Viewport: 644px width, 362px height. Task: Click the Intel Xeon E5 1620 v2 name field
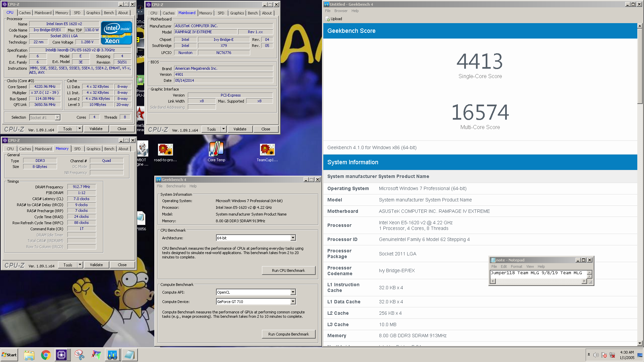point(64,24)
